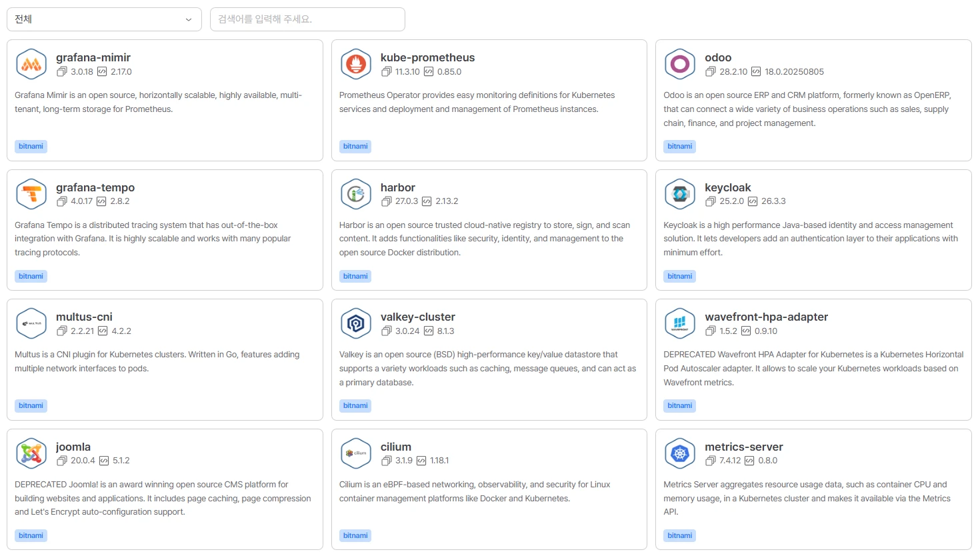Click the app version icon for harbor

click(427, 201)
